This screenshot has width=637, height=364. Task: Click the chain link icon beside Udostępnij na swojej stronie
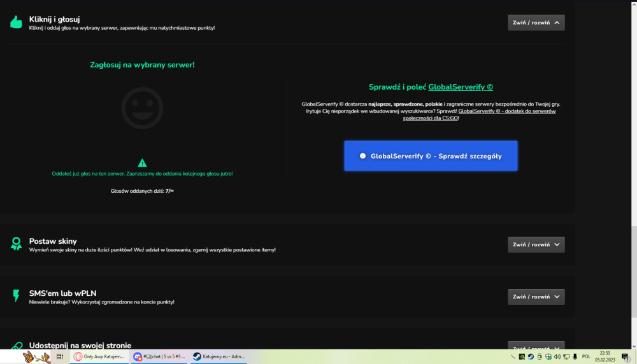coord(17,346)
